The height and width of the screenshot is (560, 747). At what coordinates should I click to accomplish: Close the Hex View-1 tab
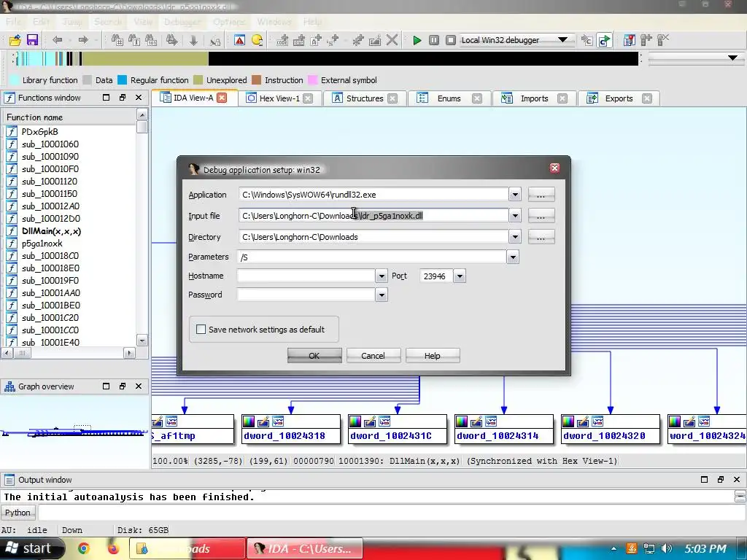click(308, 98)
